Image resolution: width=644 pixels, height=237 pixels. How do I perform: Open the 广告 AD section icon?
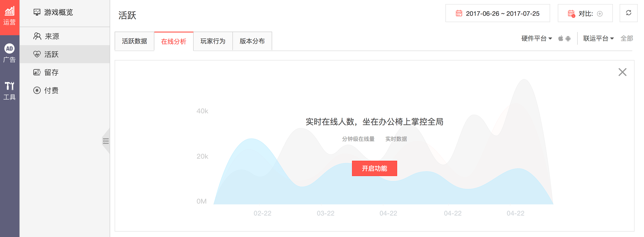point(9,53)
